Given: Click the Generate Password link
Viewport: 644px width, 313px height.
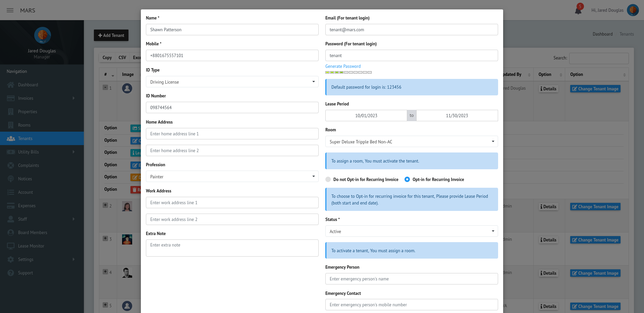Looking at the screenshot, I should tap(343, 66).
